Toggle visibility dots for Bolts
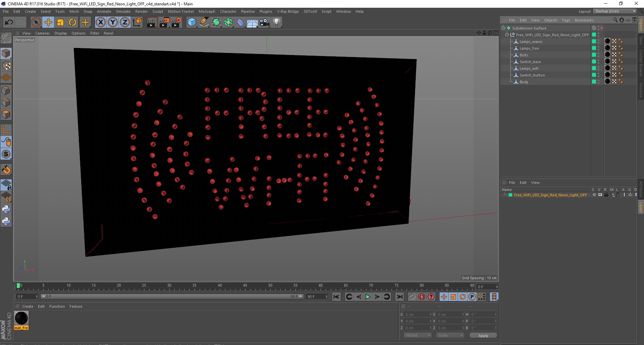This screenshot has height=345, width=644. (598, 55)
